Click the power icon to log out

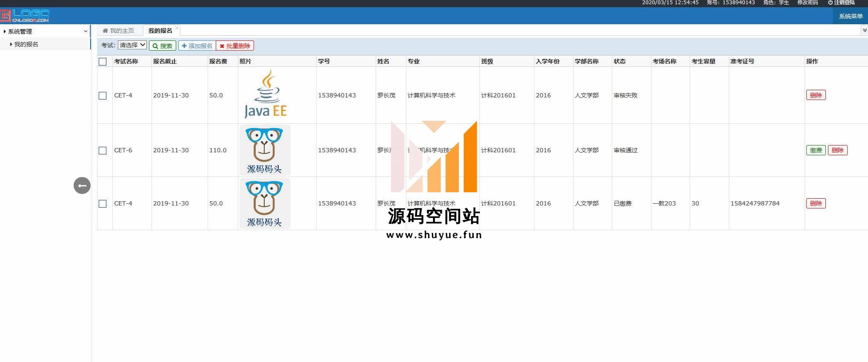pos(830,3)
